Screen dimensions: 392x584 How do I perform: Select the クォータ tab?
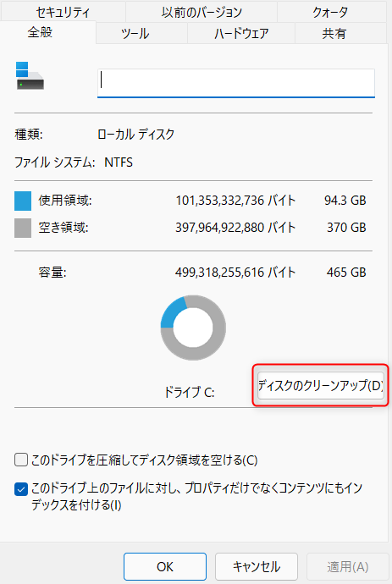[x=330, y=13]
